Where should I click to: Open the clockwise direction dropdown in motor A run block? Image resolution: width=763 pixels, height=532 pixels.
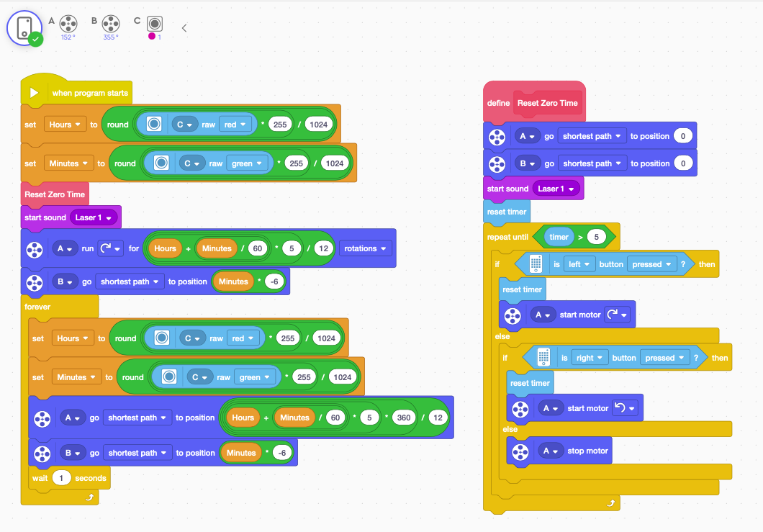[x=114, y=248]
